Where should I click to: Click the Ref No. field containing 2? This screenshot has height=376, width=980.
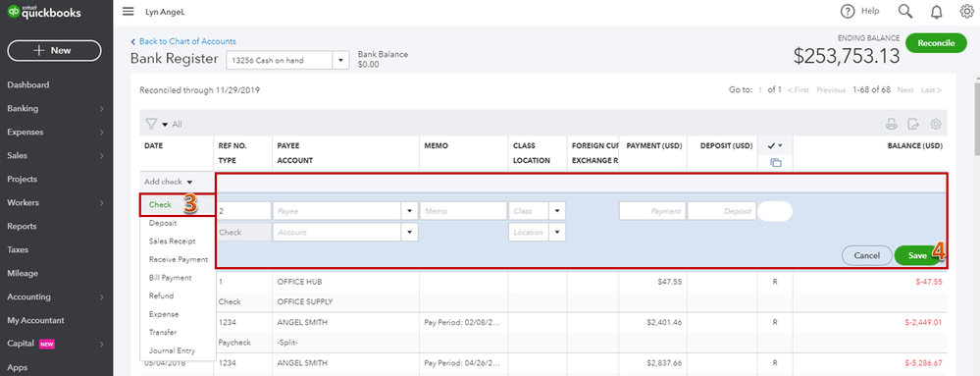pyautogui.click(x=243, y=211)
